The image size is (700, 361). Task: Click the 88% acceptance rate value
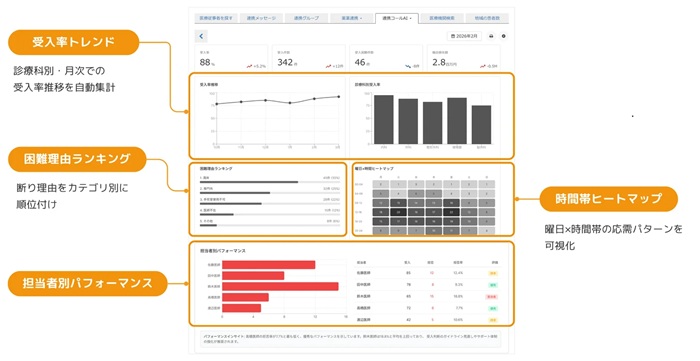tap(207, 62)
